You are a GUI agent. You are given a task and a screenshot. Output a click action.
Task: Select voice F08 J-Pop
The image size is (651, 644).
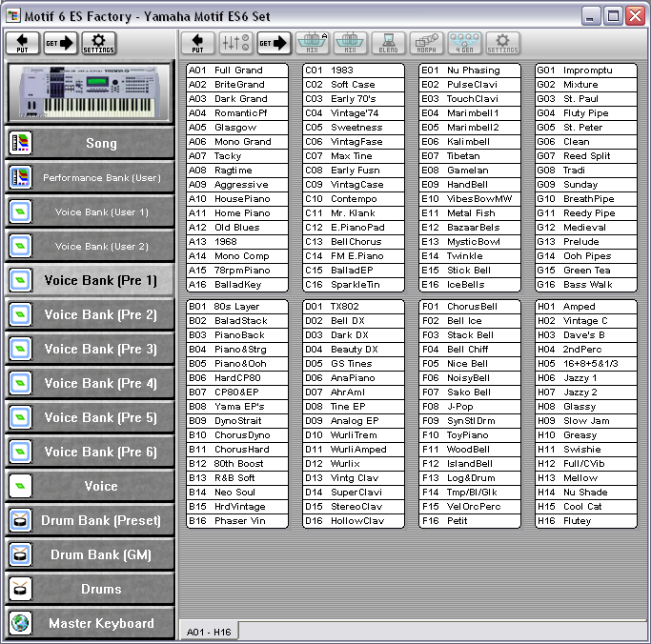470,407
